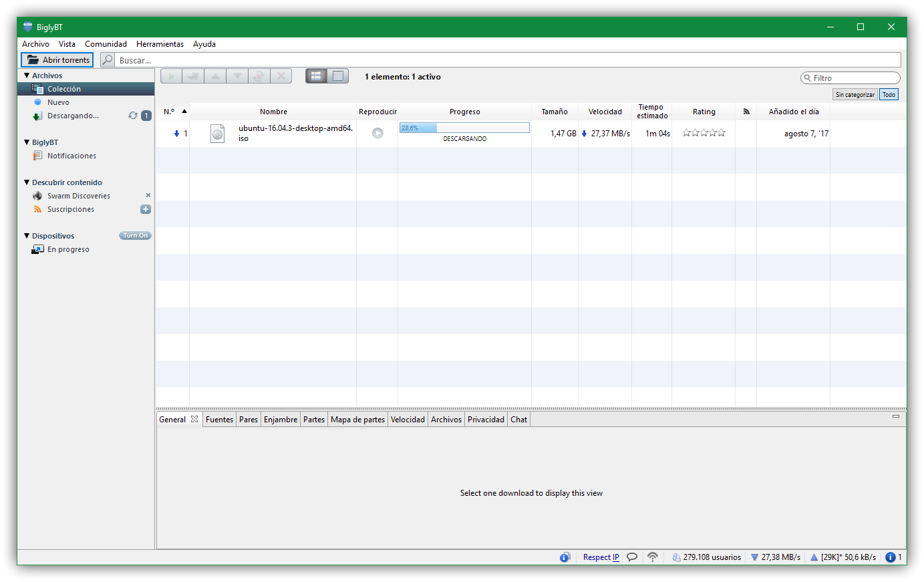
Task: Collapse the Dispositivos sidebar section
Action: (27, 236)
